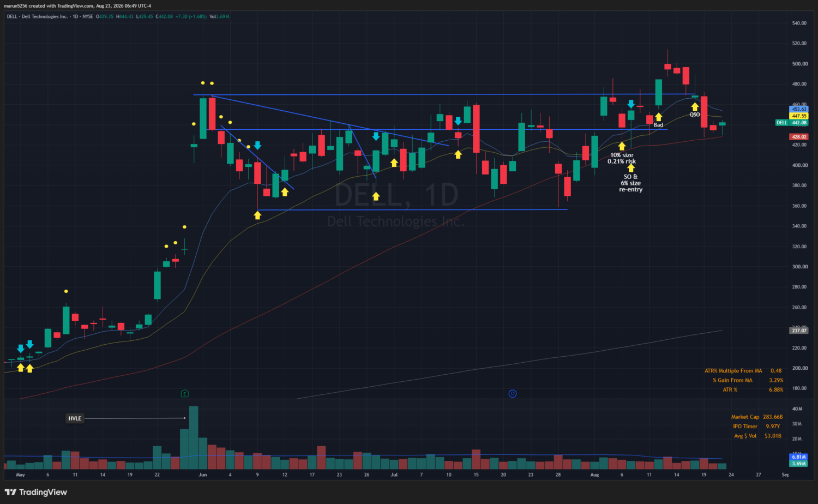818x504 pixels.
Task: Select the ATR% Multiple From MA value 0.48
Action: pos(776,371)
